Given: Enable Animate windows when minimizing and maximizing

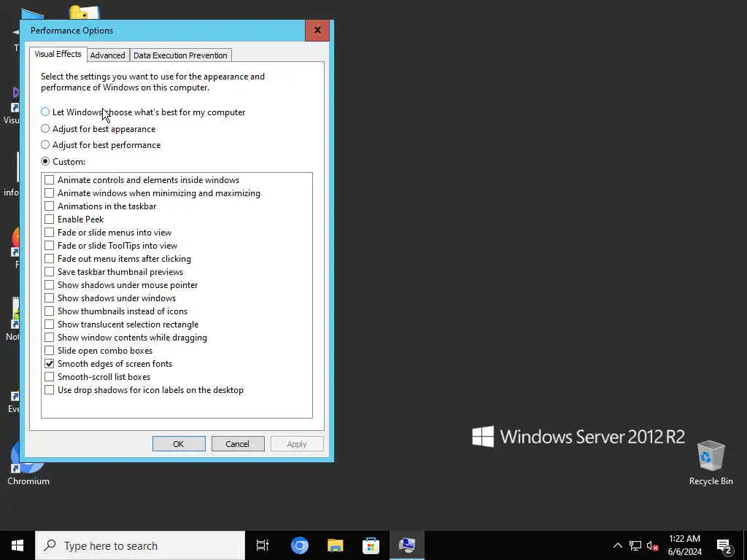Looking at the screenshot, I should [49, 192].
